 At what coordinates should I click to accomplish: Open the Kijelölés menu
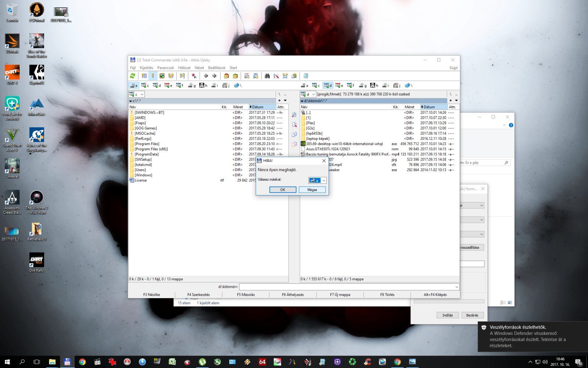click(146, 68)
